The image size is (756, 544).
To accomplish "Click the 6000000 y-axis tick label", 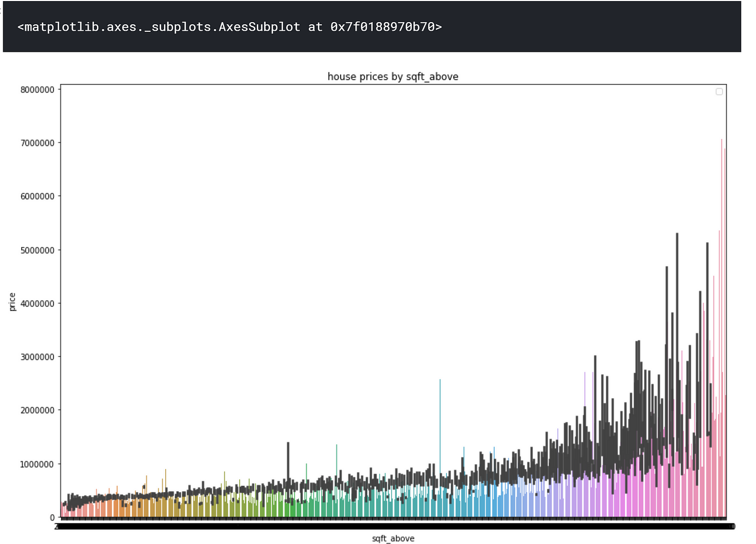I will [37, 197].
